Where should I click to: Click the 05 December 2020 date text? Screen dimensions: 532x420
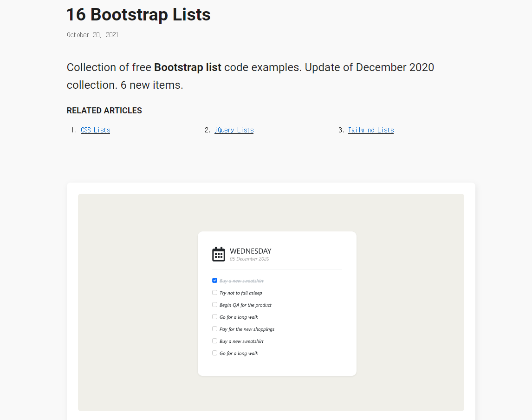tap(249, 259)
